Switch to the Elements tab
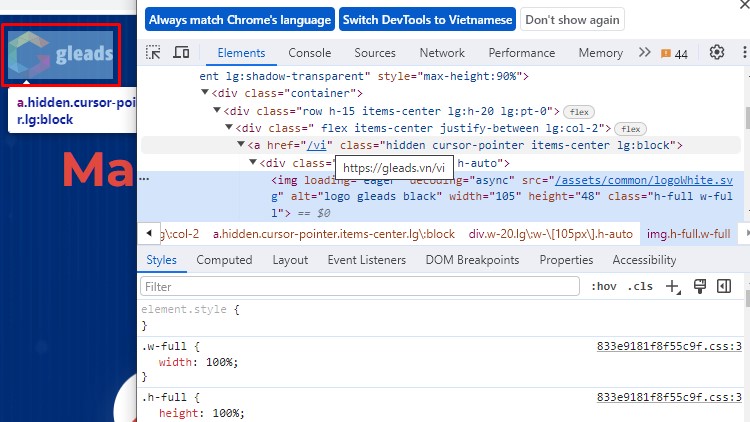 241,53
